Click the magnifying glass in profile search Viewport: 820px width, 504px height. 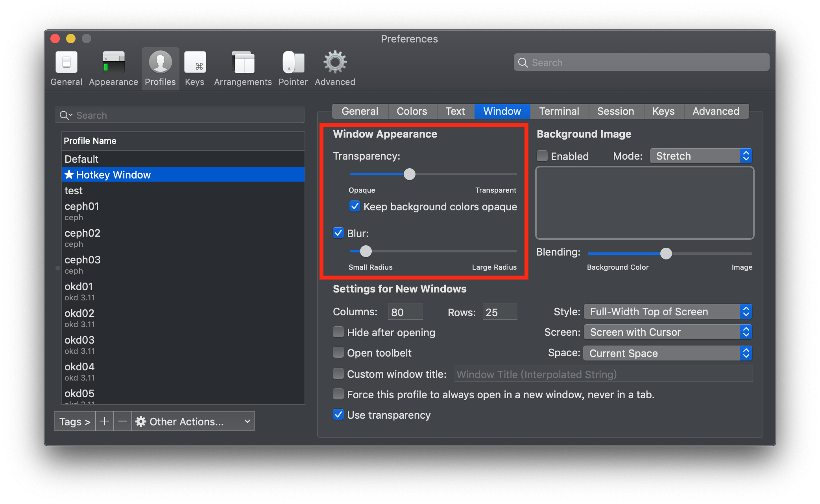coord(65,115)
